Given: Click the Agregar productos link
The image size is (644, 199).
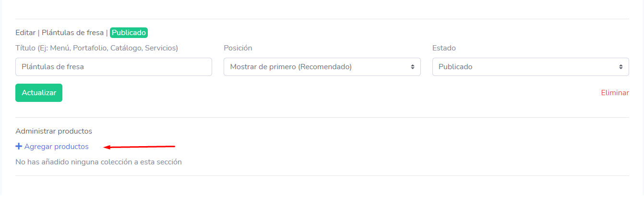Looking at the screenshot, I should (56, 147).
